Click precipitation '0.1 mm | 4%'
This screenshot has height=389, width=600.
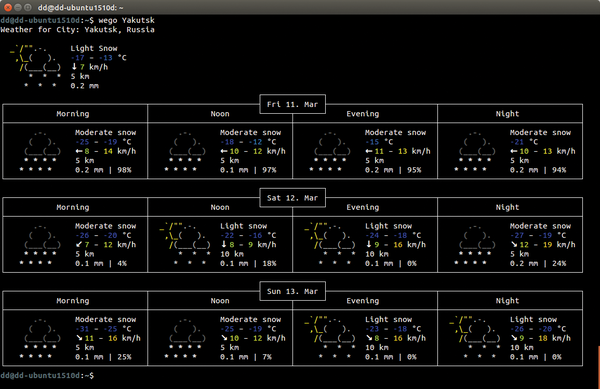pos(101,264)
